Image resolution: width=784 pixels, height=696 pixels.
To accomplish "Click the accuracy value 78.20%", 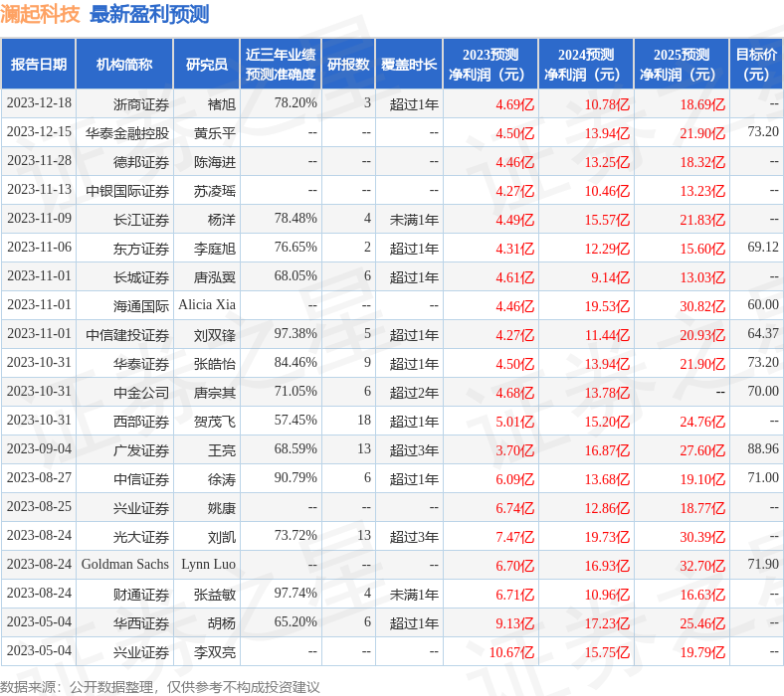I will (x=295, y=103).
